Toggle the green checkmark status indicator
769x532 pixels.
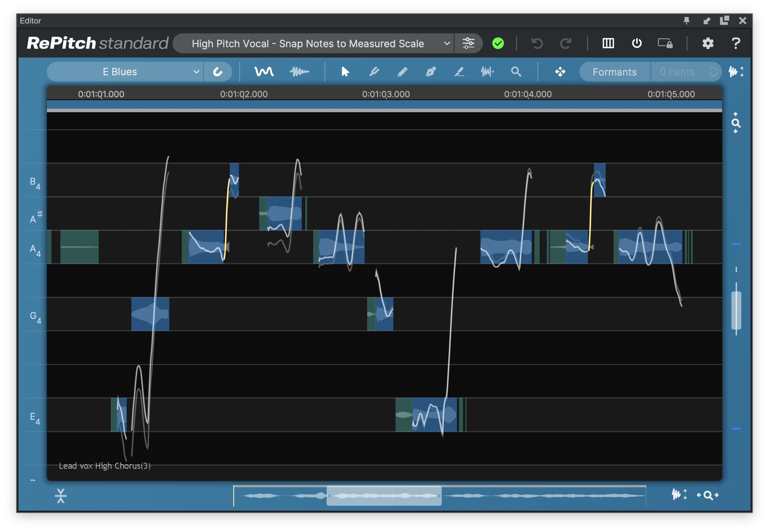pyautogui.click(x=498, y=43)
